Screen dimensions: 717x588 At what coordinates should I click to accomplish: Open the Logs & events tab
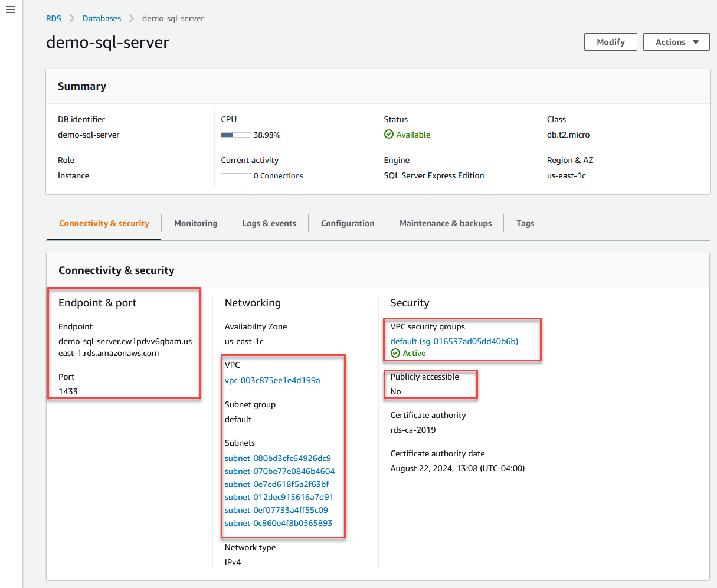coord(269,223)
